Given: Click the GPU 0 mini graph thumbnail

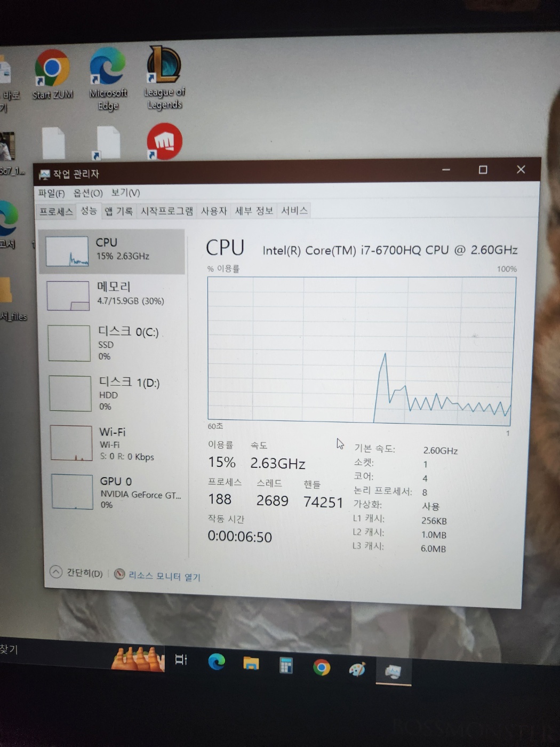Looking at the screenshot, I should pos(73,491).
